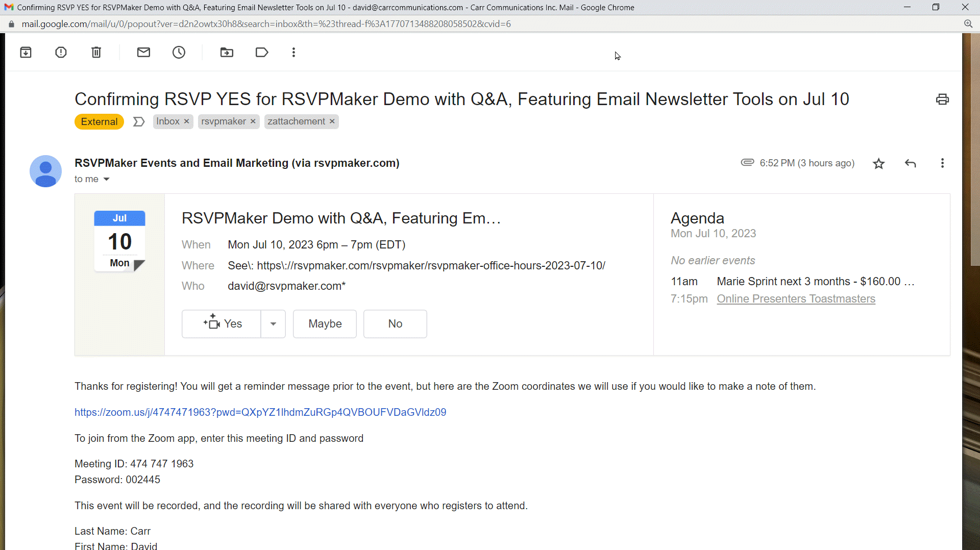Star this message
The width and height of the screenshot is (980, 550).
878,163
